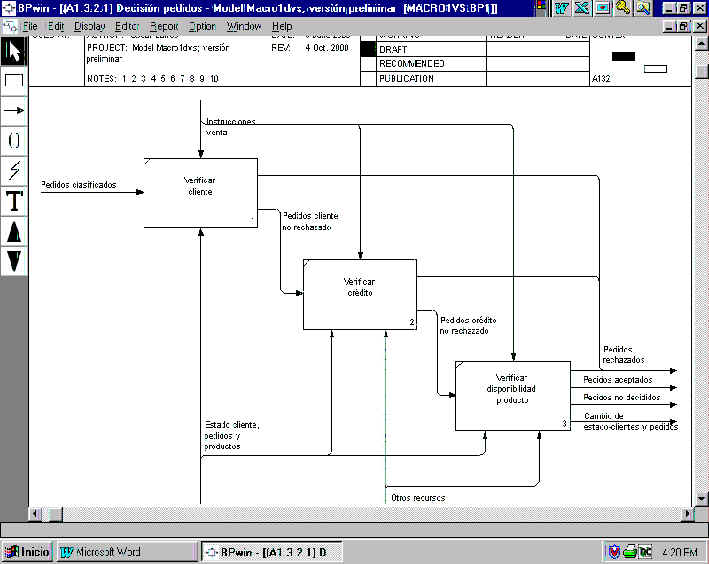This screenshot has height=564, width=709.
Task: Select the 'Pedidos rechazados' output label
Action: click(624, 355)
